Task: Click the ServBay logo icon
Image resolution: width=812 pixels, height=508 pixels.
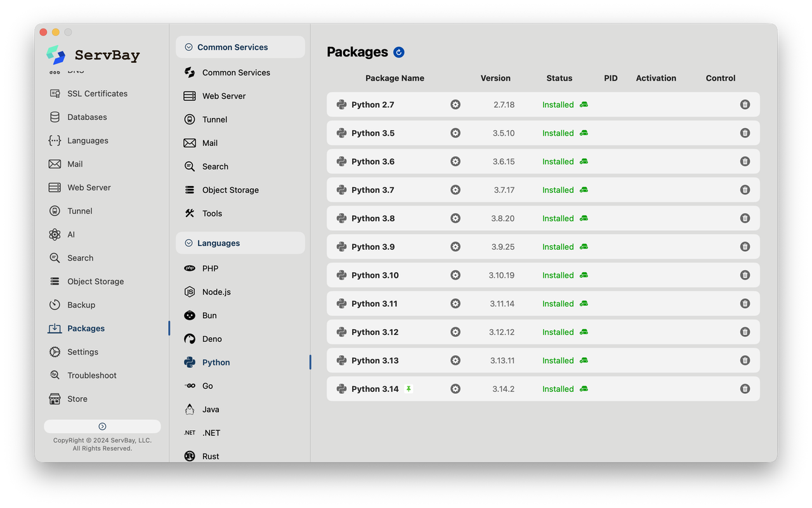Action: pyautogui.click(x=56, y=55)
